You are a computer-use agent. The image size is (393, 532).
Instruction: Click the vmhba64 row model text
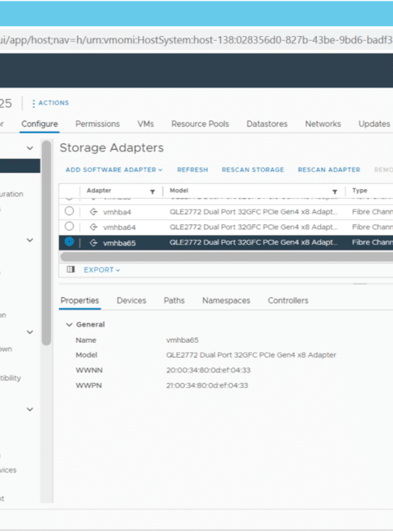coord(253,228)
